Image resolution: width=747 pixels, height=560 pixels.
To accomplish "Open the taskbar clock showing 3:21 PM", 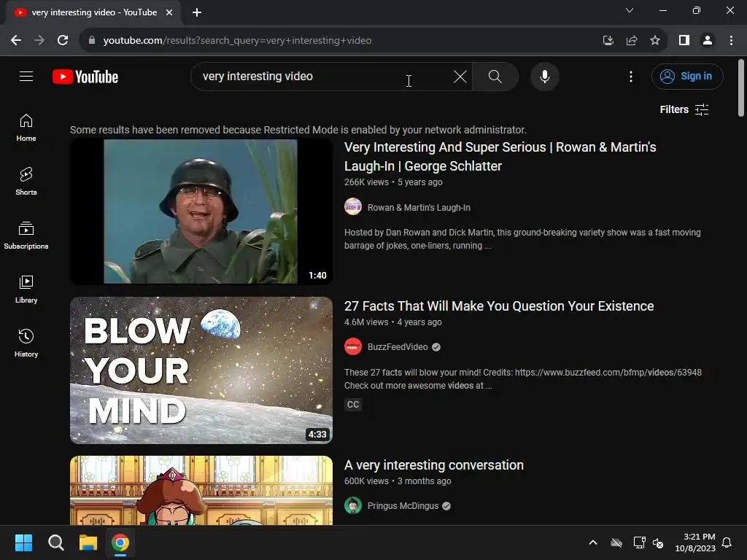I will pyautogui.click(x=695, y=542).
